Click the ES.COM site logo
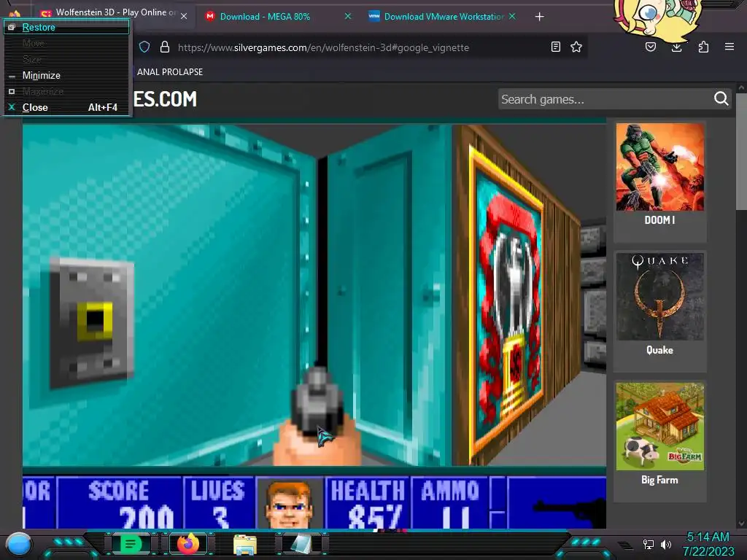Viewport: 747px width, 560px height. tap(165, 99)
